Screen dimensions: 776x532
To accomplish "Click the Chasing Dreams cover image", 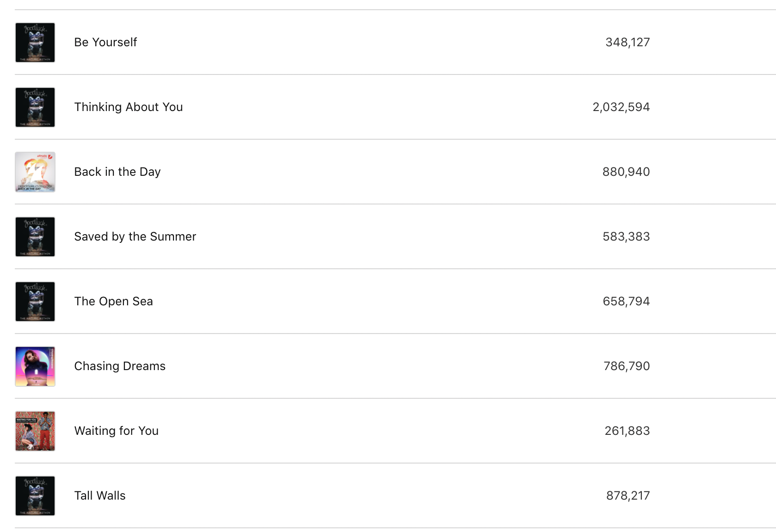I will 35,366.
